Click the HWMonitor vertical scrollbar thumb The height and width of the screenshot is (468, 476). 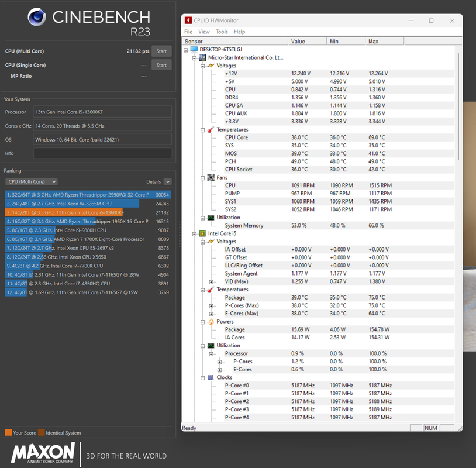click(x=458, y=106)
